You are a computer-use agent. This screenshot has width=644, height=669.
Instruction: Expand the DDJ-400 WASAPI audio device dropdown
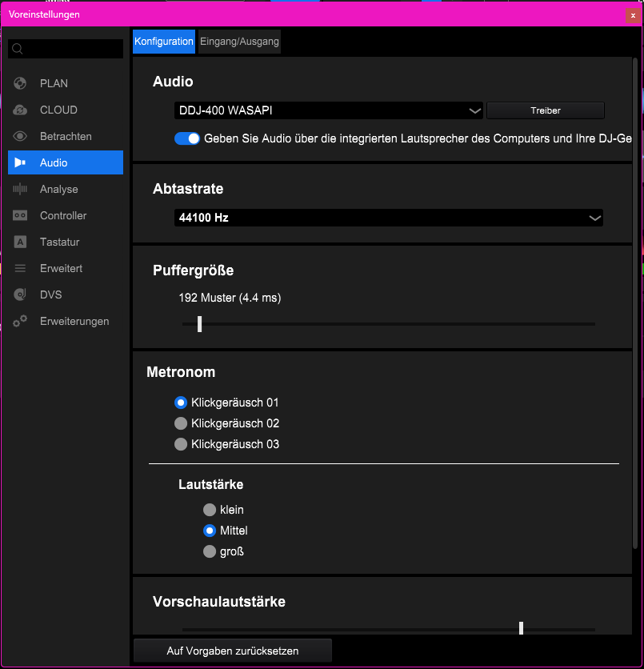point(328,110)
